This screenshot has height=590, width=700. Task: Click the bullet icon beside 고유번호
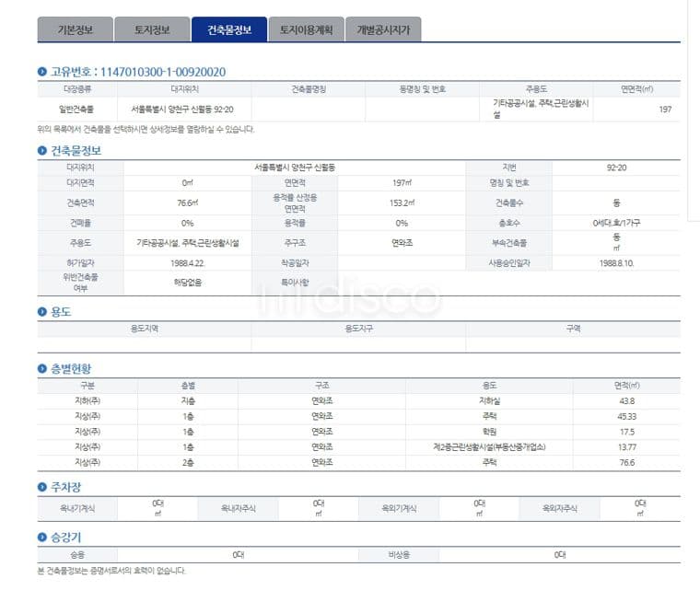click(42, 72)
